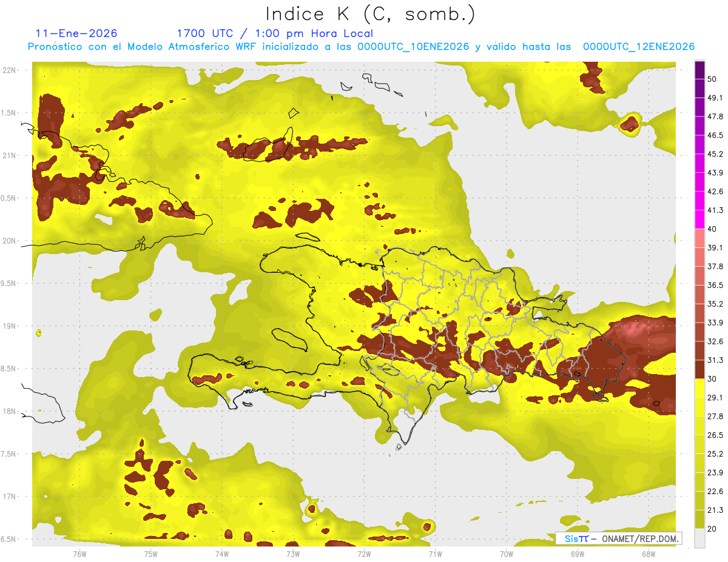Click colorbar value "47.8"
This screenshot has height=562, width=728.
[x=715, y=116]
